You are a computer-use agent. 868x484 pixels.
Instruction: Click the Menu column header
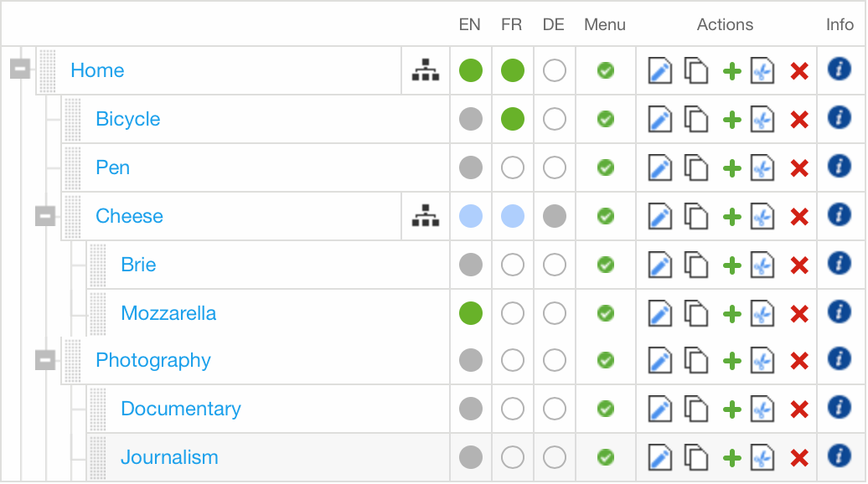pos(605,25)
